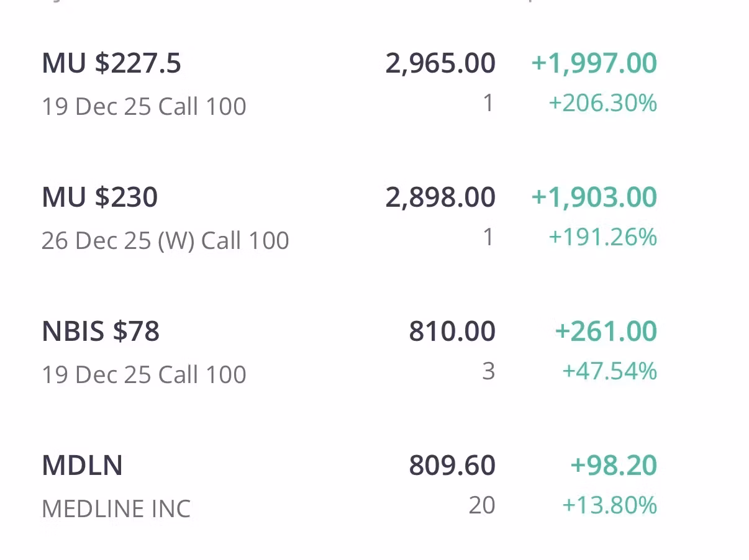This screenshot has height=560, width=749.
Task: Click the +261.00 profit figure
Action: point(606,332)
